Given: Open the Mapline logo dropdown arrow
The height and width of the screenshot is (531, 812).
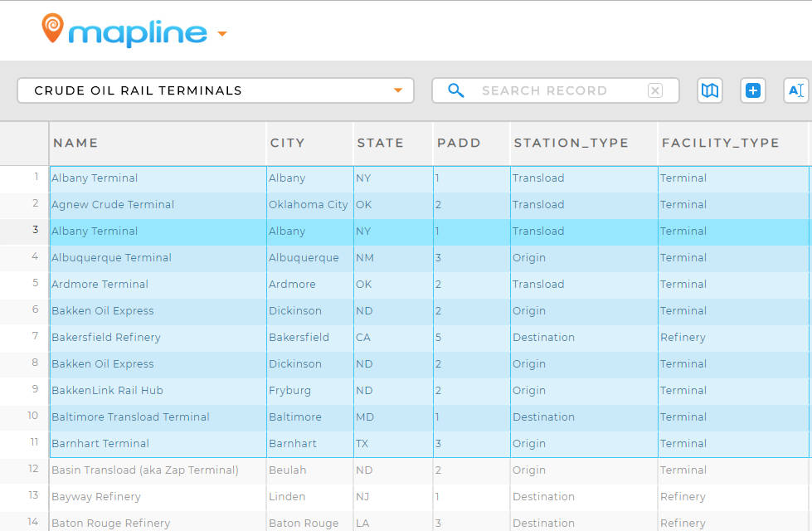Looking at the screenshot, I should tap(222, 34).
